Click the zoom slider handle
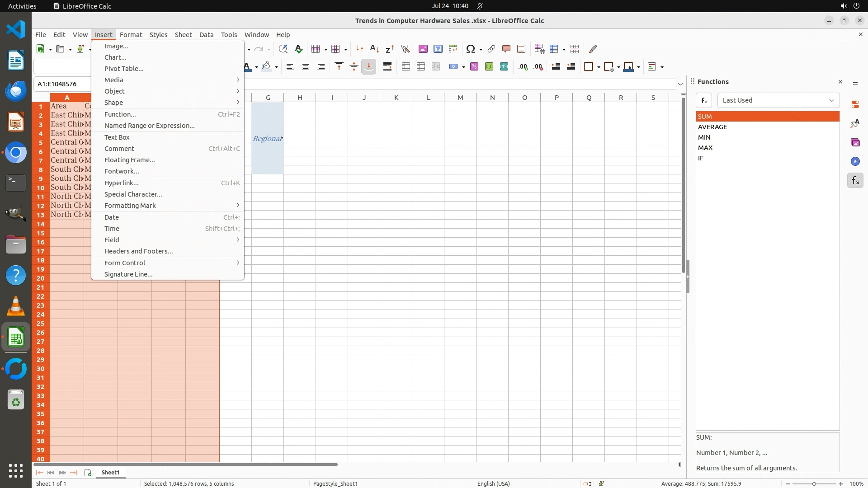 click(814, 483)
